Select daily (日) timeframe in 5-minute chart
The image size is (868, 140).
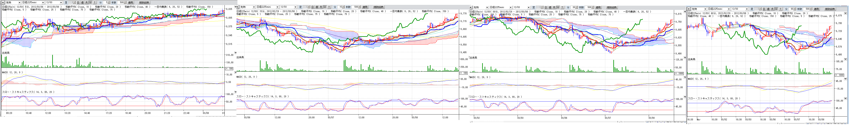(78, 2)
